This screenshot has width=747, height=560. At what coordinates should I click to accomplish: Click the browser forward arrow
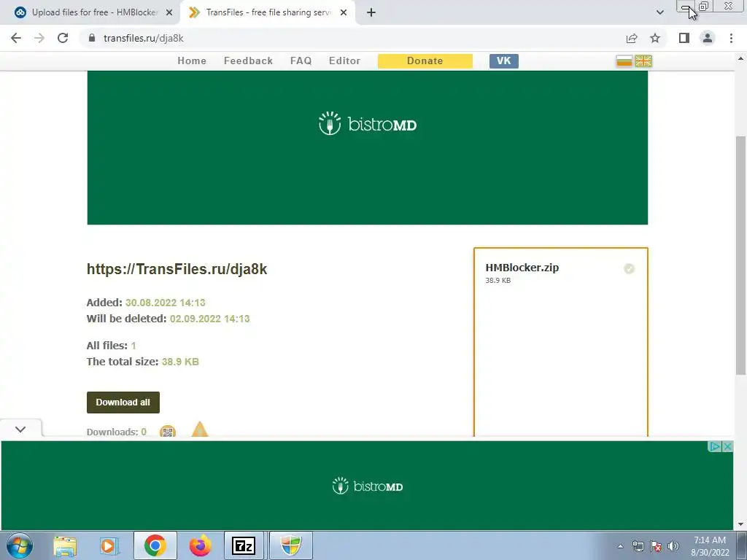(x=39, y=38)
